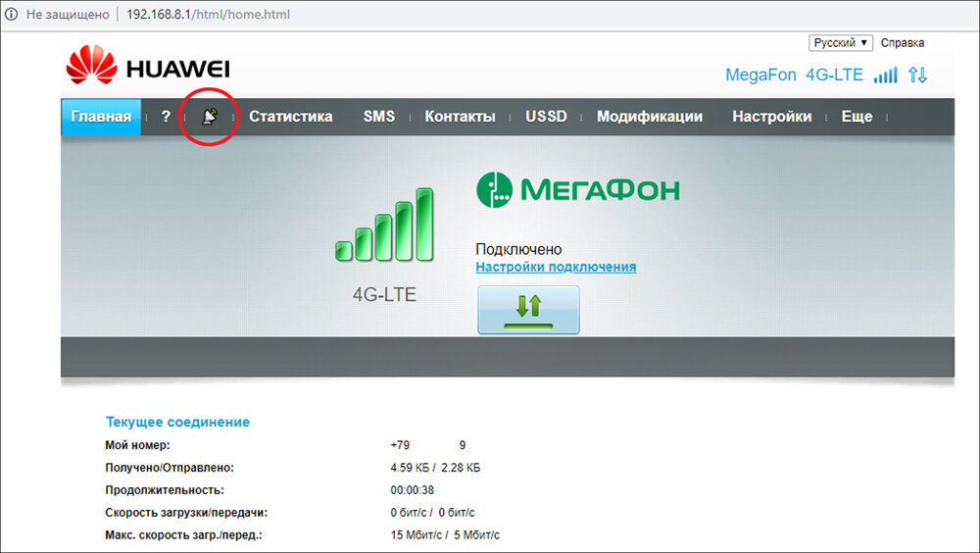
Task: Open the Справка help link
Action: coord(903,42)
